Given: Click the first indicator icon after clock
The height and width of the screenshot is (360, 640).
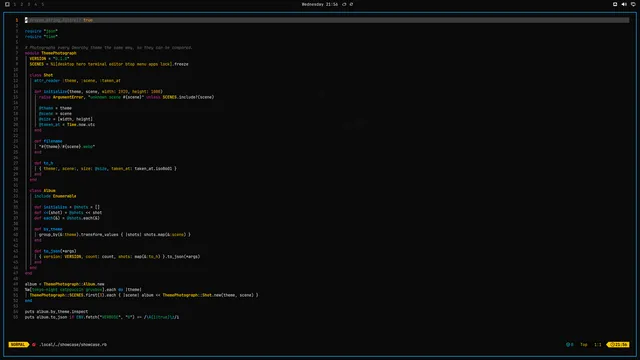Looking at the screenshot, I should (x=344, y=4).
